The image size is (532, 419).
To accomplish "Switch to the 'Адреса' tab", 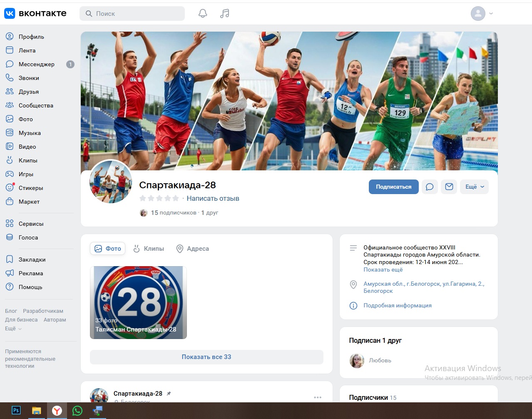I will (192, 249).
